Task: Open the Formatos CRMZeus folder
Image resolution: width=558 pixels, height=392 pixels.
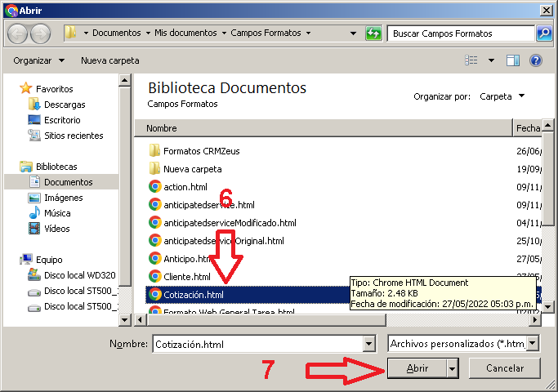Action: [201, 151]
